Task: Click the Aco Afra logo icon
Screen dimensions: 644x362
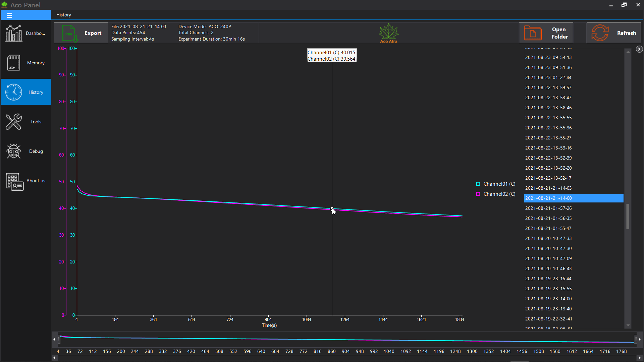Action: (389, 33)
